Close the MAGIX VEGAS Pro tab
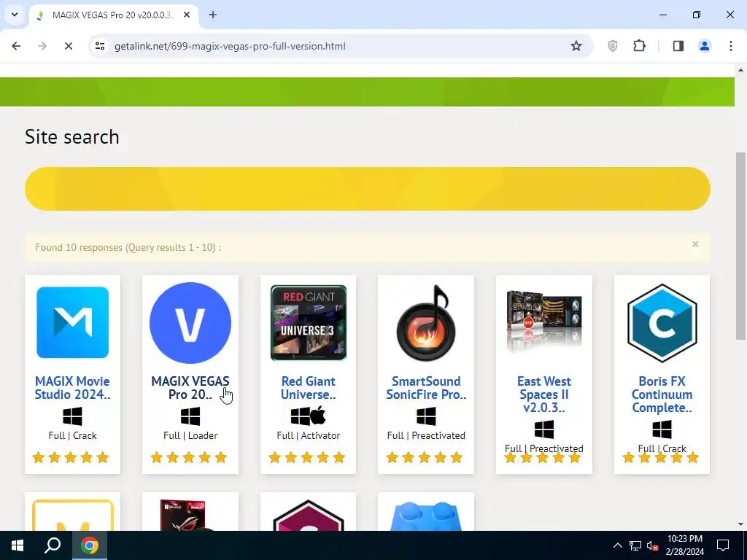 tap(187, 15)
